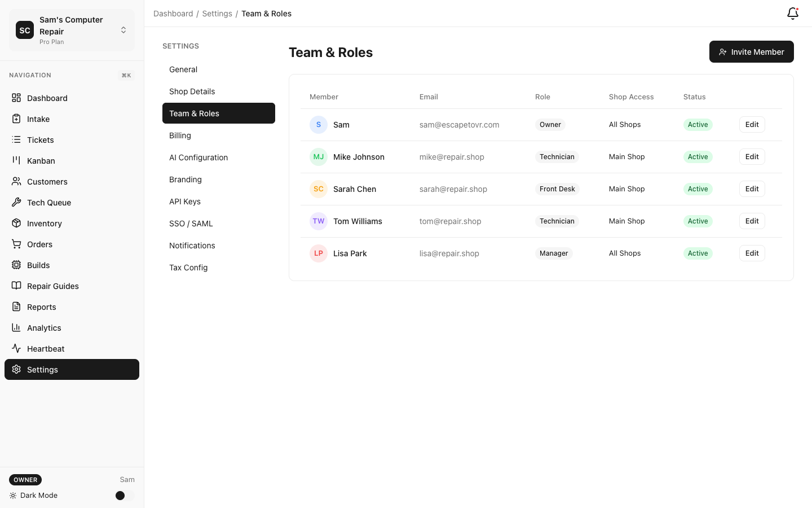Open the workspace switcher chevron

(x=123, y=30)
